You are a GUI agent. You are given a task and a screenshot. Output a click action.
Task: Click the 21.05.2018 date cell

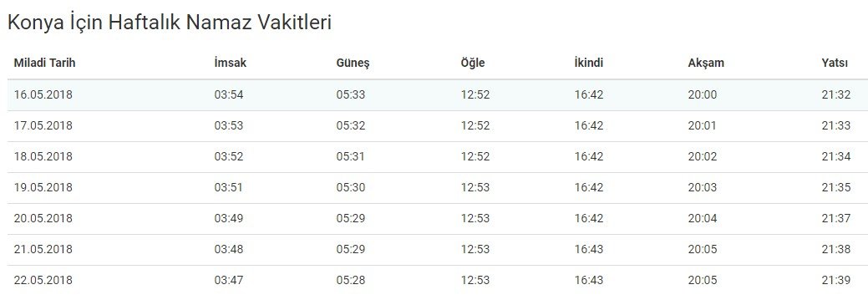[43, 250]
